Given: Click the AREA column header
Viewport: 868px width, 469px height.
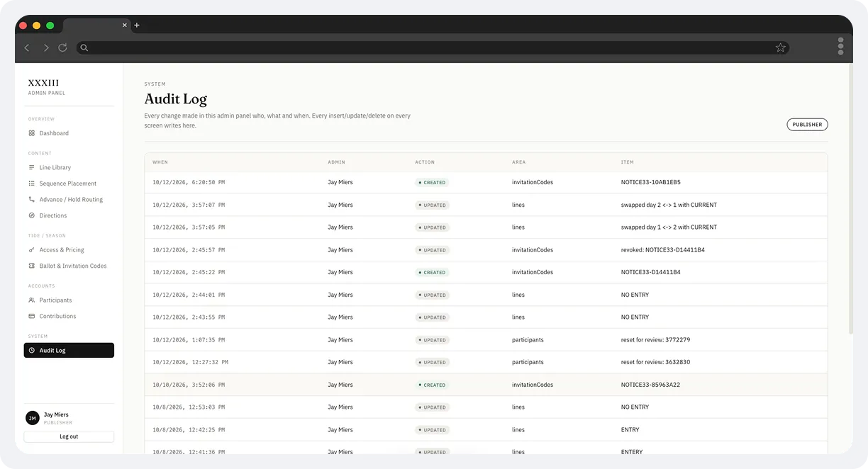Looking at the screenshot, I should [x=518, y=162].
